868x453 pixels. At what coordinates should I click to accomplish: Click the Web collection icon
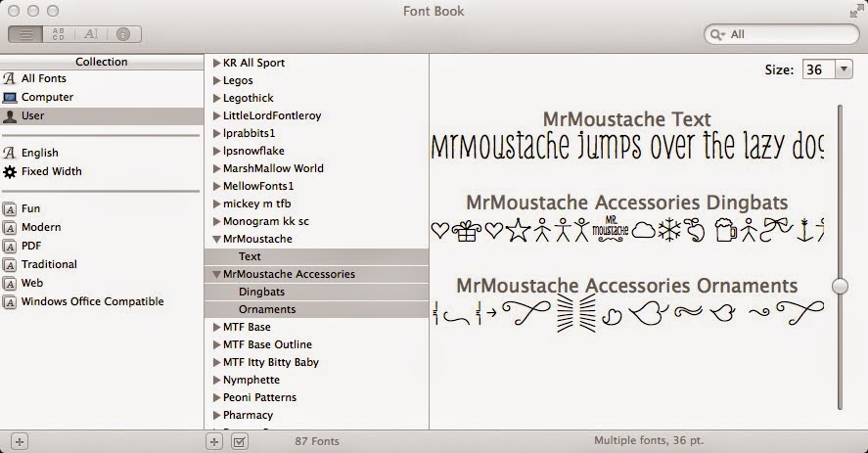coord(10,284)
